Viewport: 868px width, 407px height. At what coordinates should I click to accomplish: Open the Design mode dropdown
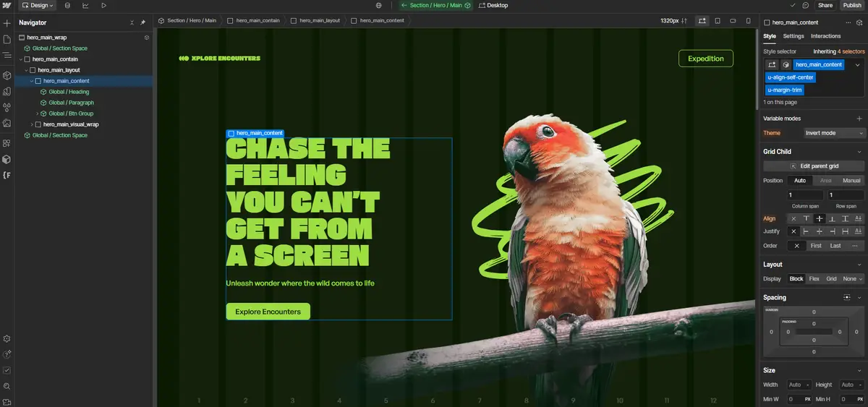[x=38, y=5]
